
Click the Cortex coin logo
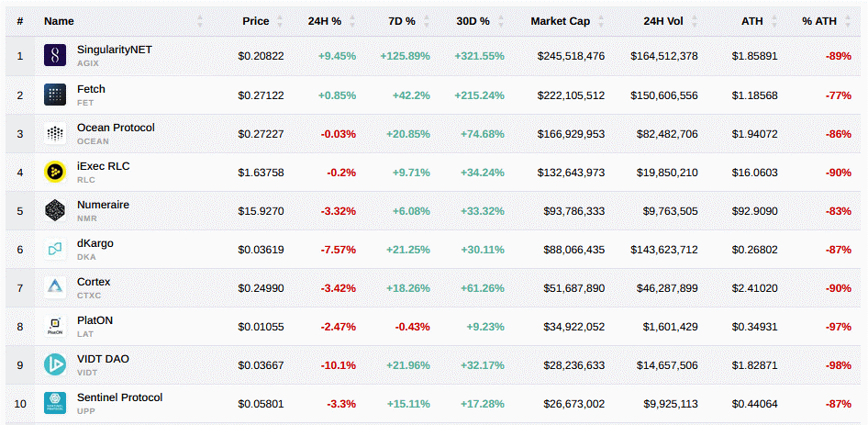click(55, 287)
